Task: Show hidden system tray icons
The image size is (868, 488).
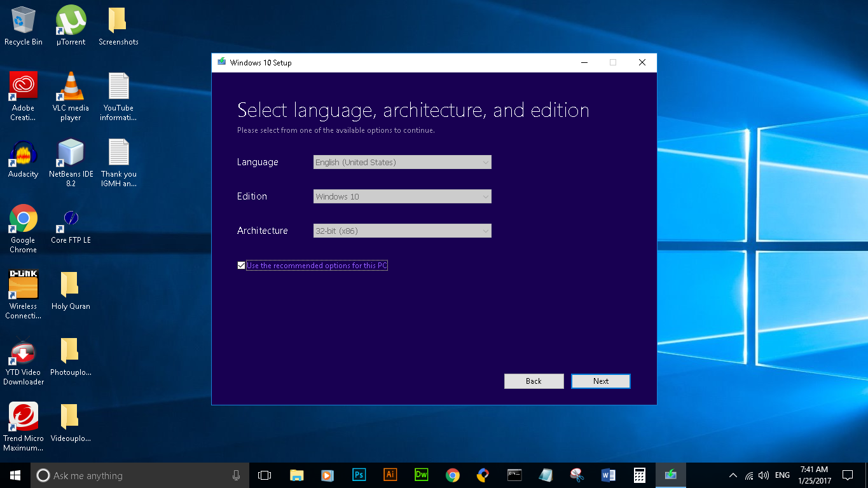Action: point(733,475)
